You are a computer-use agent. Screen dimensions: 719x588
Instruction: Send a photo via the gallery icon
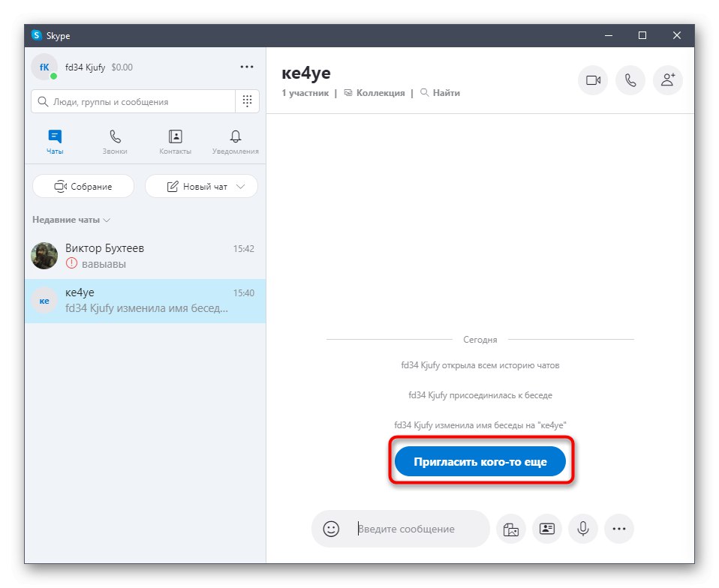pyautogui.click(x=511, y=529)
